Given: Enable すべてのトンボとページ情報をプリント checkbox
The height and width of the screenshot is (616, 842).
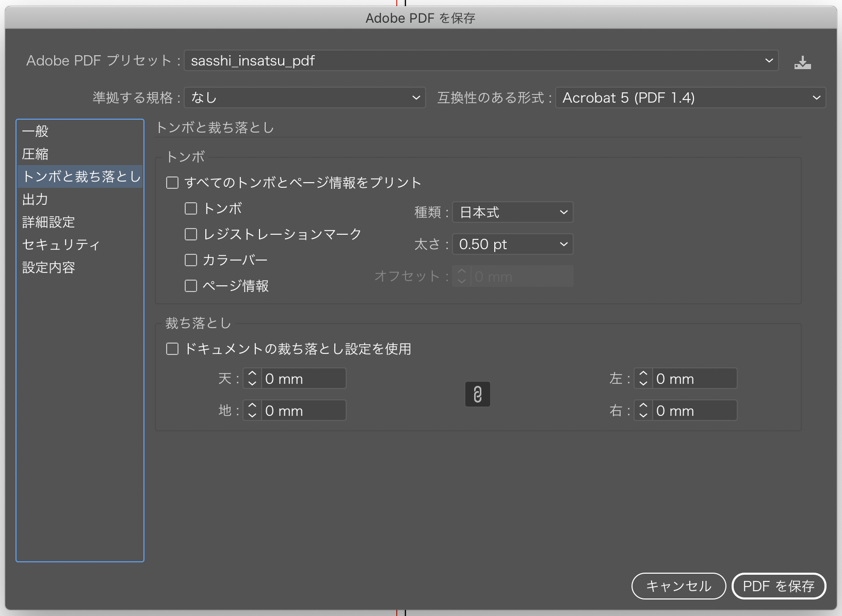Looking at the screenshot, I should [x=172, y=183].
